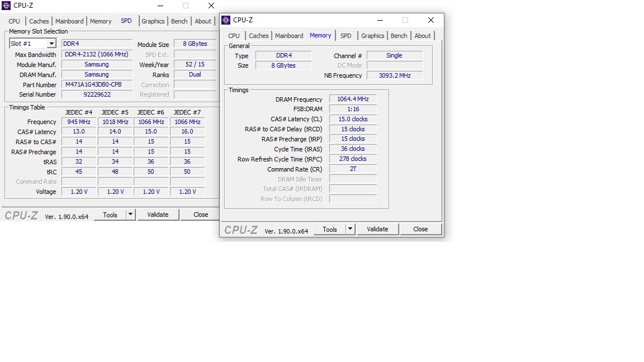Click Ranks value Dual
Viewport: 644px width, 362px height.
point(195,74)
